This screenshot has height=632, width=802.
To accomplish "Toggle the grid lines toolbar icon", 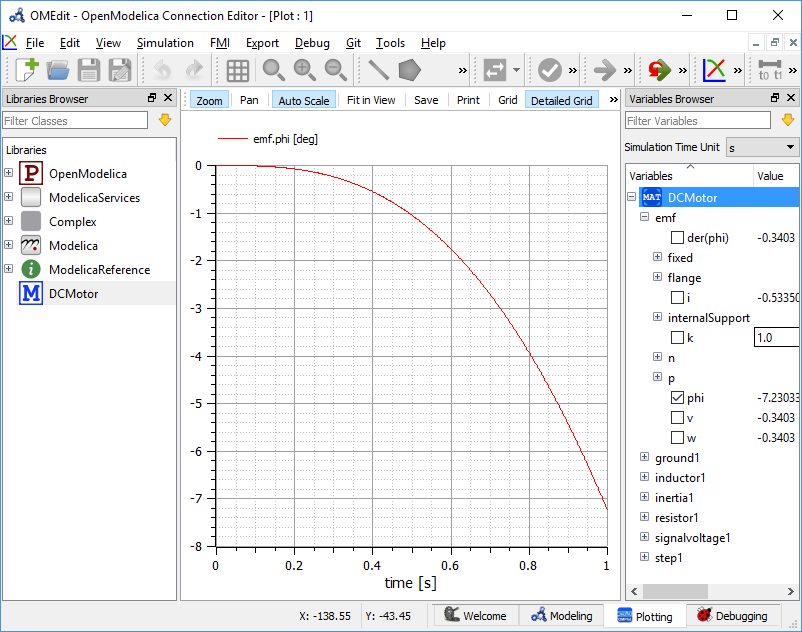I will click(x=237, y=70).
